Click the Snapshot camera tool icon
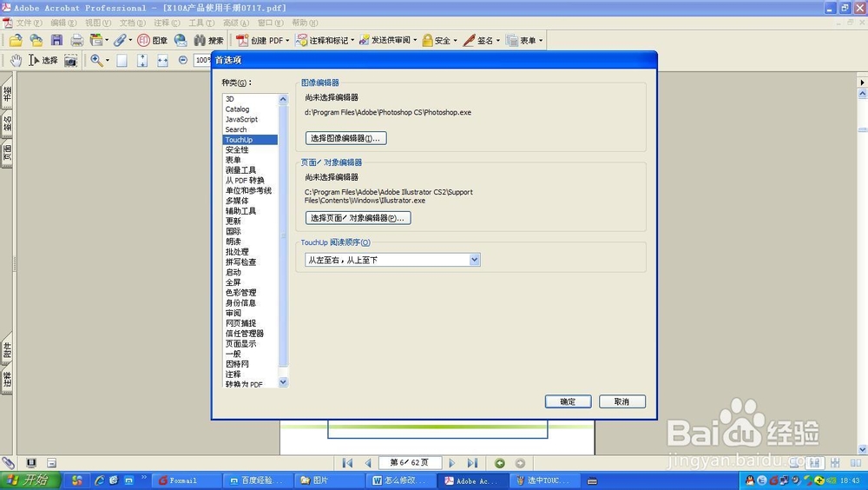868x490 pixels. 70,61
